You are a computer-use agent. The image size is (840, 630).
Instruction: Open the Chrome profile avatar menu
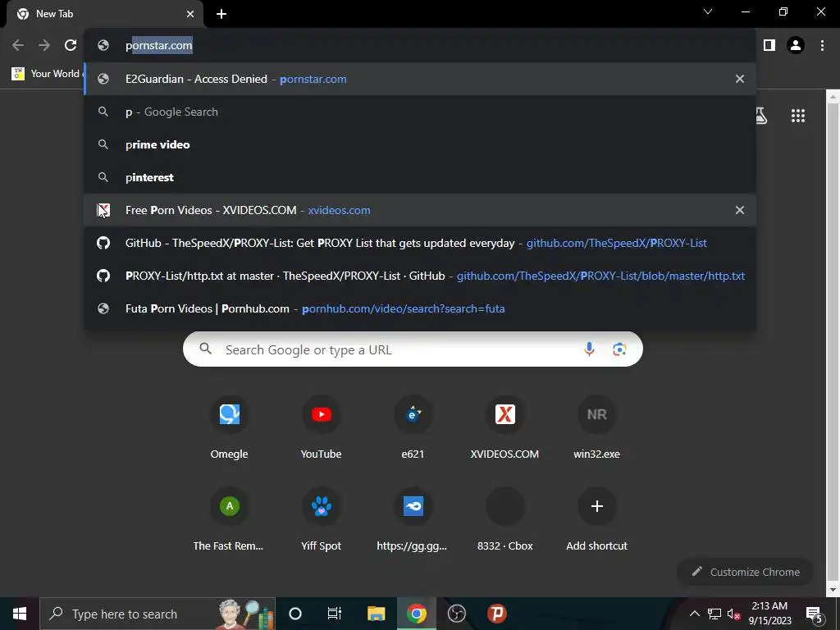pos(796,46)
